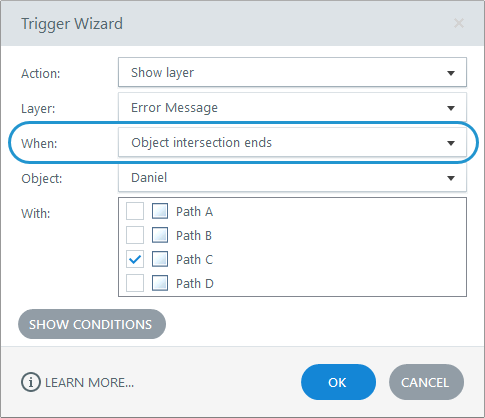Click the Show Conditions button

92,324
